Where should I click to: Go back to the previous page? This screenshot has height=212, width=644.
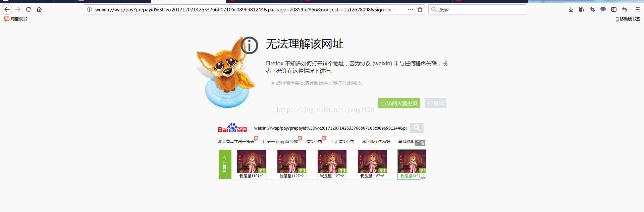tap(7, 9)
